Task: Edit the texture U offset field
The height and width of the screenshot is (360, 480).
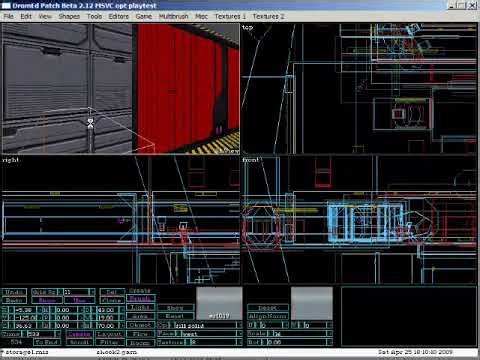Action: click(x=270, y=325)
